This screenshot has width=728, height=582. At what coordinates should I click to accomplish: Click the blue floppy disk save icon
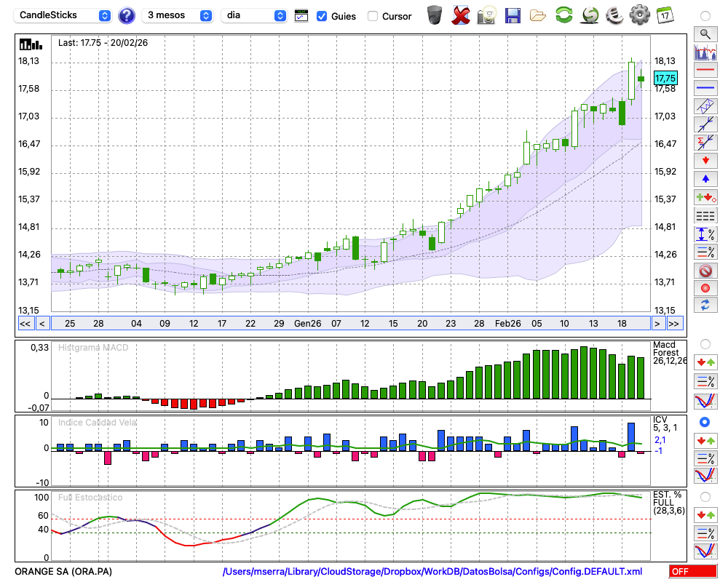pyautogui.click(x=513, y=15)
